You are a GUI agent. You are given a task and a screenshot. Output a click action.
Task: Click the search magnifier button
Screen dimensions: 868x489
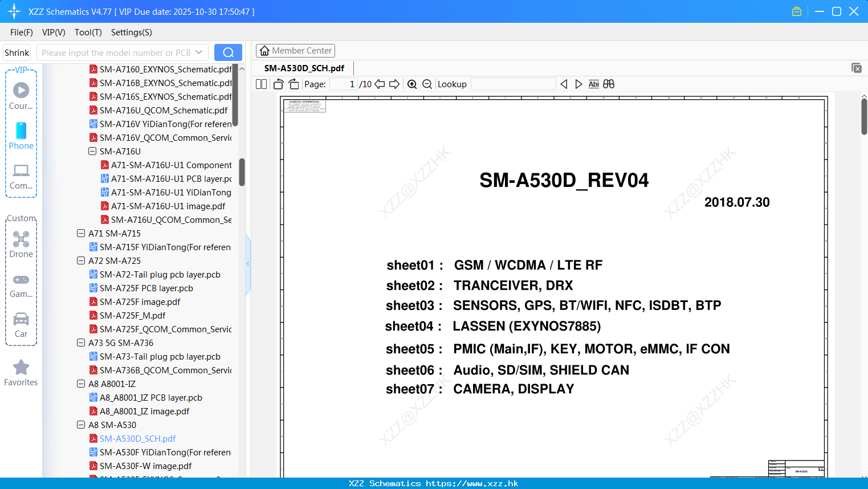(x=228, y=52)
